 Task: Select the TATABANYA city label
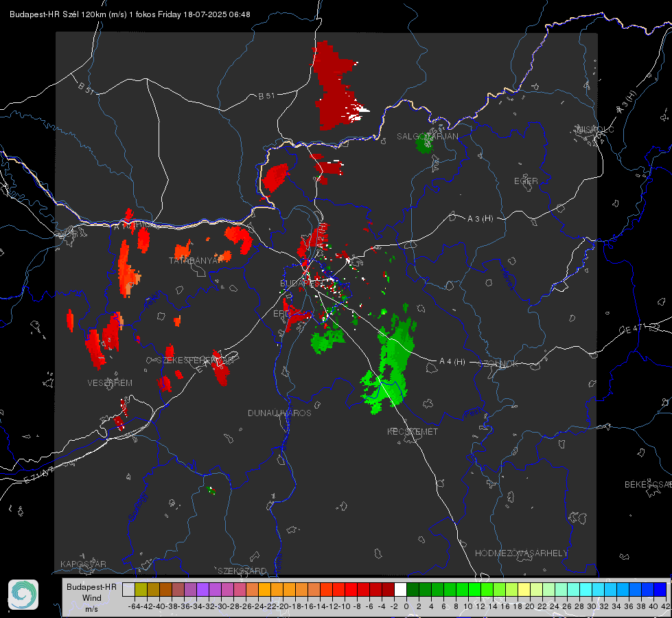click(196, 260)
